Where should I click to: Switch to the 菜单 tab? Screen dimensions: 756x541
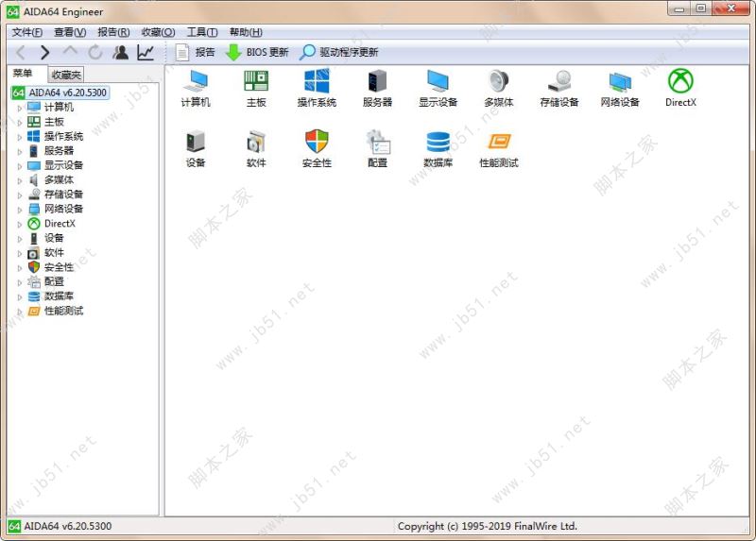tap(23, 74)
